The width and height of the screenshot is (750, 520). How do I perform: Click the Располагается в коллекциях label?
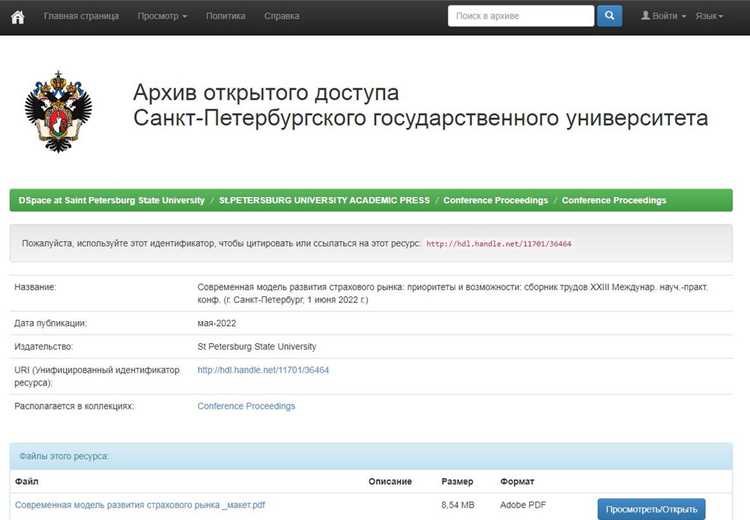pyautogui.click(x=74, y=406)
